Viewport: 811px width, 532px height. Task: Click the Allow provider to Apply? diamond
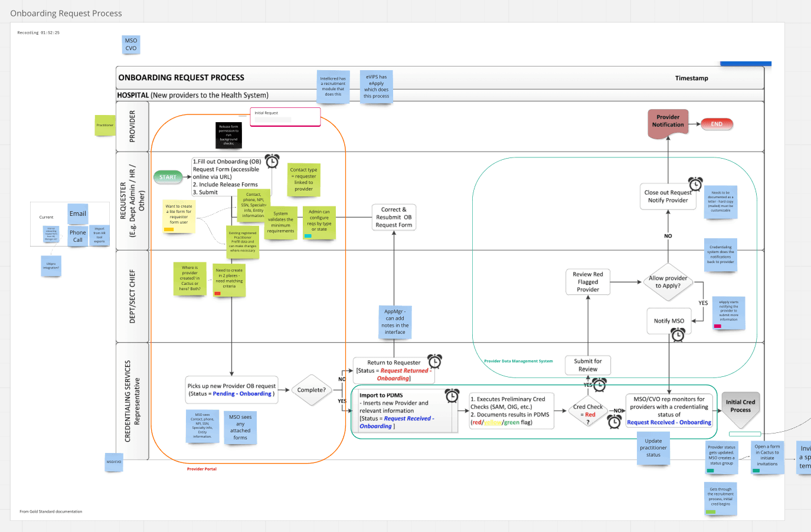click(x=668, y=282)
